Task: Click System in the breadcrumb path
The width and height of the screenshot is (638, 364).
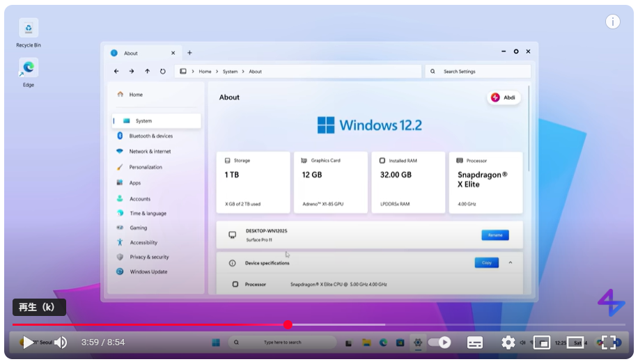Action: [x=231, y=72]
